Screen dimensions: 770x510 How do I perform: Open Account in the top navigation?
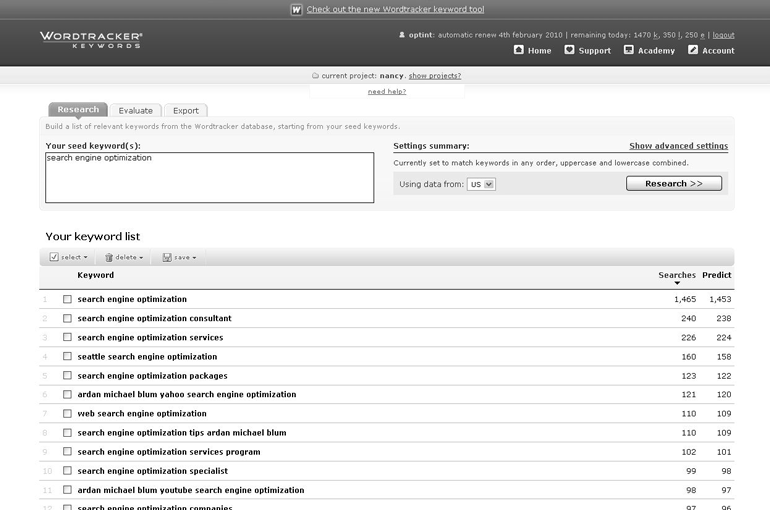(x=718, y=51)
